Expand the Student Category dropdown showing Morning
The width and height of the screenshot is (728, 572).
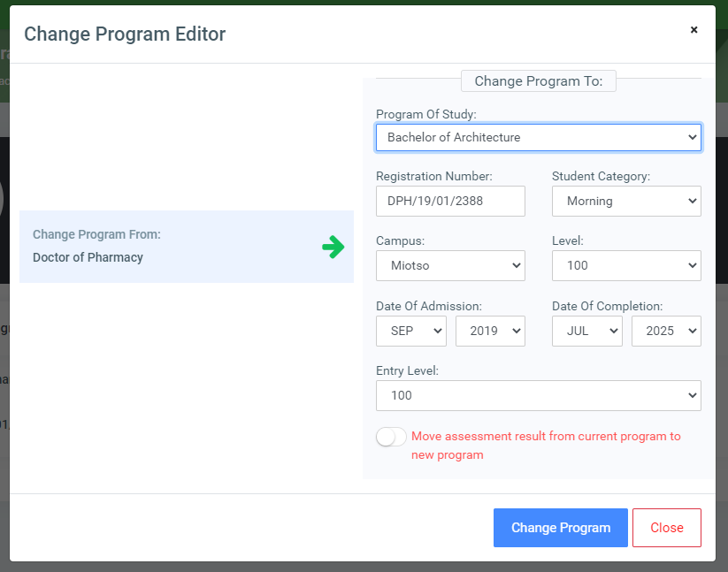tap(626, 201)
